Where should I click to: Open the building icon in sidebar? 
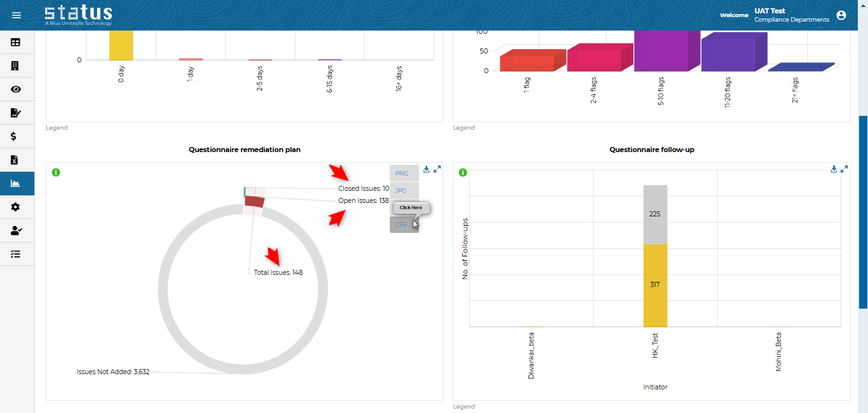click(16, 66)
